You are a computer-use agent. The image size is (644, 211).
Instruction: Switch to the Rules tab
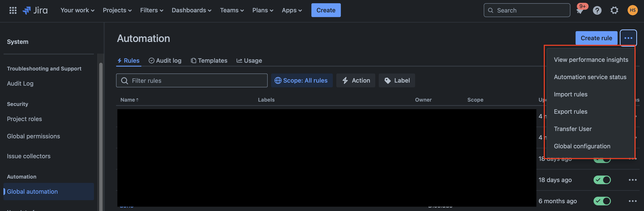click(x=128, y=61)
